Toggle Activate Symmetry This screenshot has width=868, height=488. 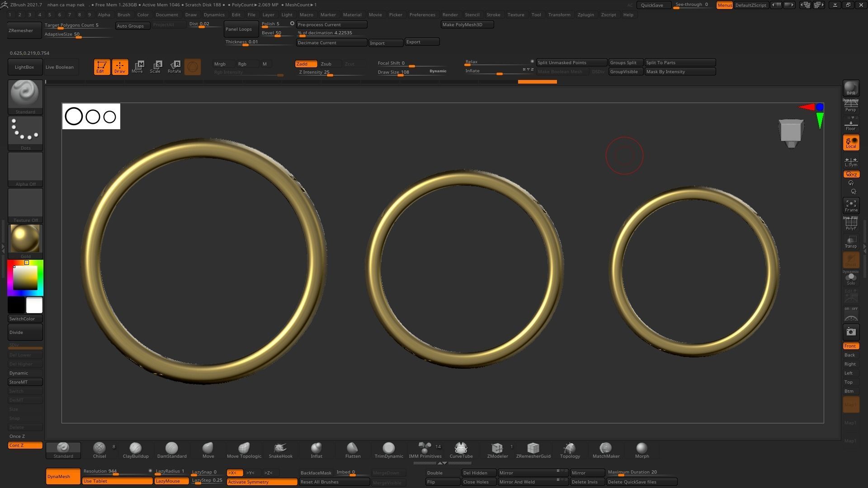click(x=262, y=482)
